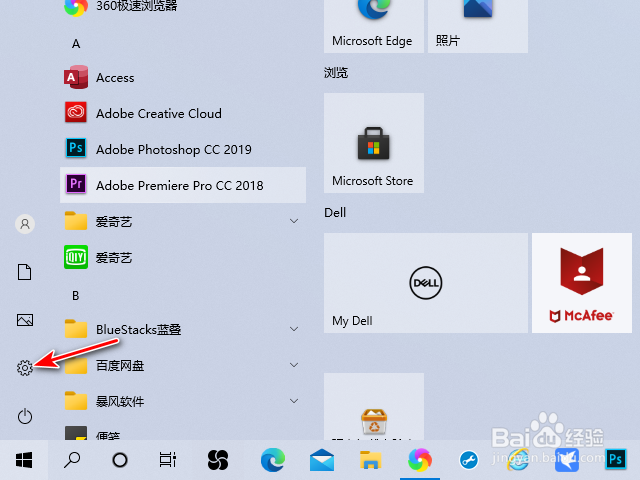Open Adobe Photoshop CC 2019

[x=183, y=149]
